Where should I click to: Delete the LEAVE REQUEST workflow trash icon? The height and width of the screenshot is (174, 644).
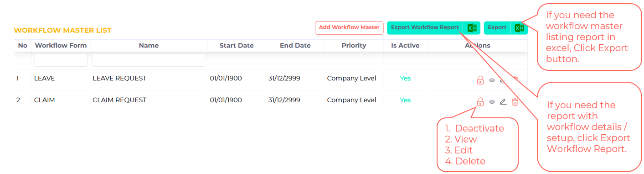pos(515,80)
